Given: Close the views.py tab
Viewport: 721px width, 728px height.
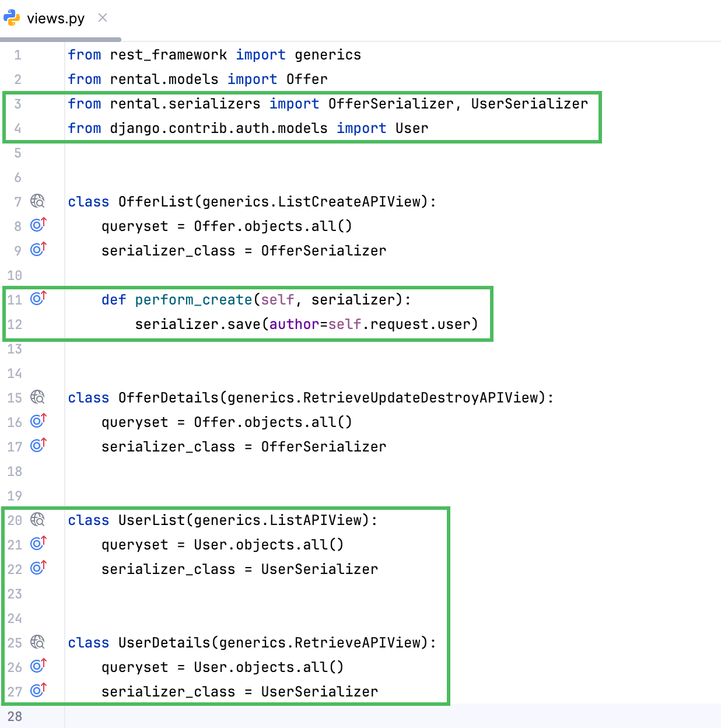Looking at the screenshot, I should pos(102,18).
